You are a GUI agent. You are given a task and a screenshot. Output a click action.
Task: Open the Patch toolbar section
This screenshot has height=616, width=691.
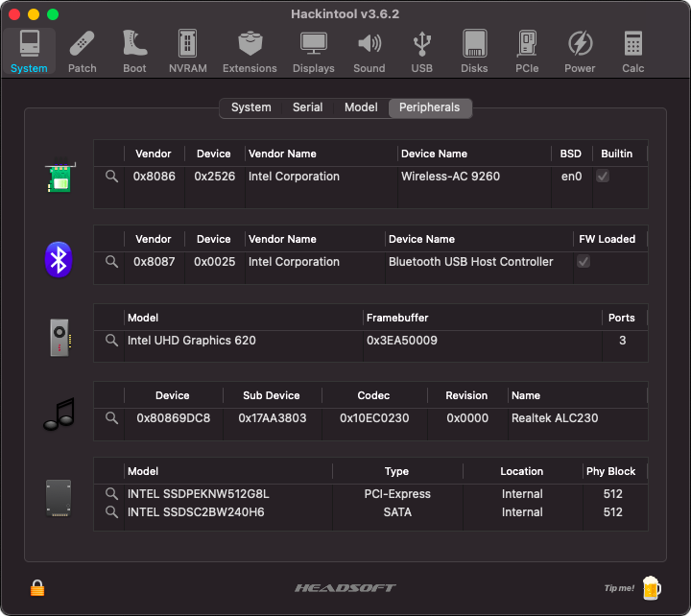tap(82, 51)
